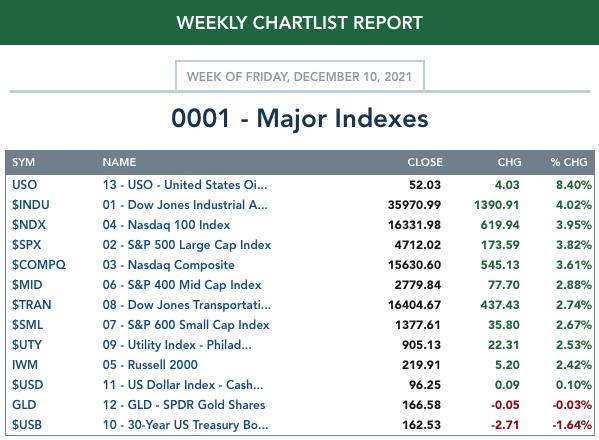The image size is (599, 440).
Task: Open 10 - 30-Year US Treasury Bond link
Action: click(185, 425)
